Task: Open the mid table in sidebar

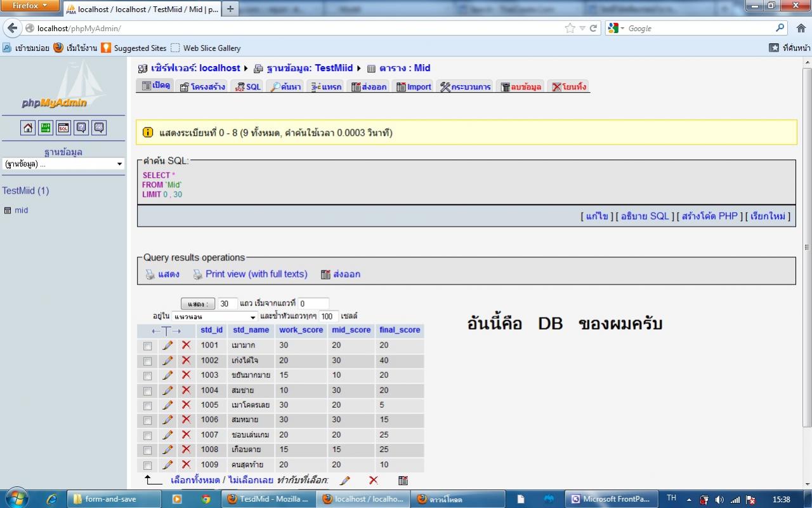Action: (x=22, y=210)
